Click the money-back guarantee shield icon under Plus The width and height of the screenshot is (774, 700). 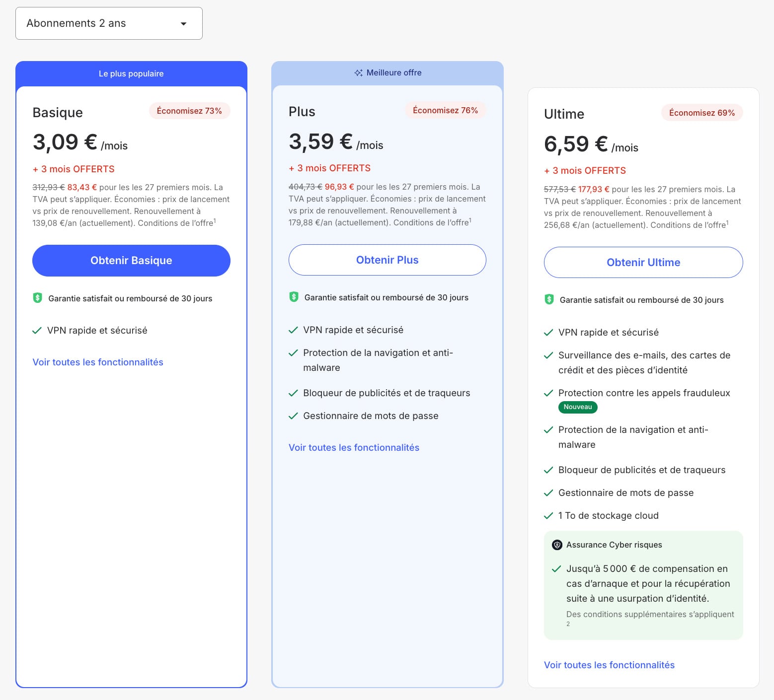tap(293, 297)
